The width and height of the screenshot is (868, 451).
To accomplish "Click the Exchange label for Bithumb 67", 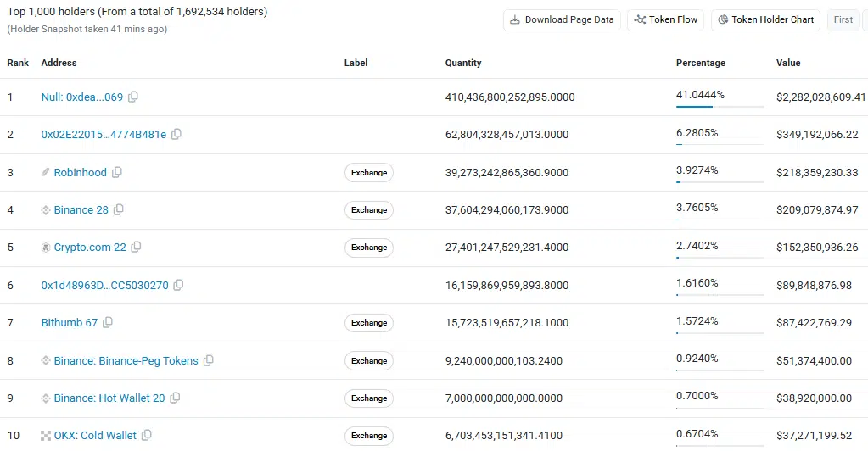I will tap(369, 323).
